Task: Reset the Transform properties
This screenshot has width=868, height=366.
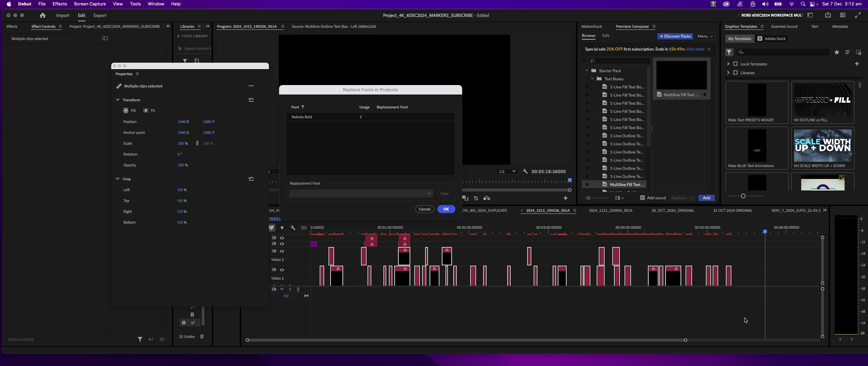Action: click(x=251, y=100)
